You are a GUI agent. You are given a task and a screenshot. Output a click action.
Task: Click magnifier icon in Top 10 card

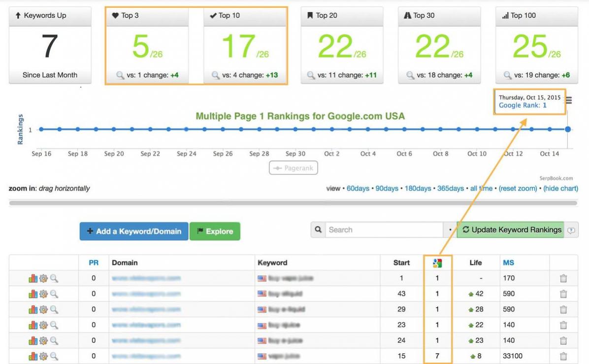point(216,75)
